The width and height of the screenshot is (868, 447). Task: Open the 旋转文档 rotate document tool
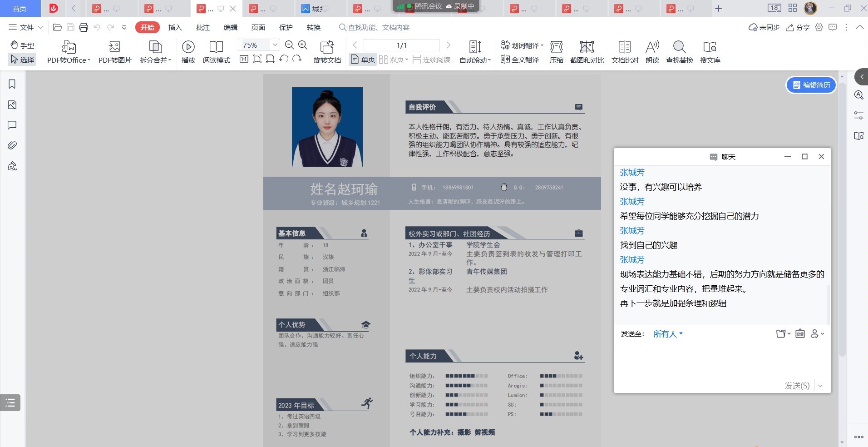(x=327, y=52)
